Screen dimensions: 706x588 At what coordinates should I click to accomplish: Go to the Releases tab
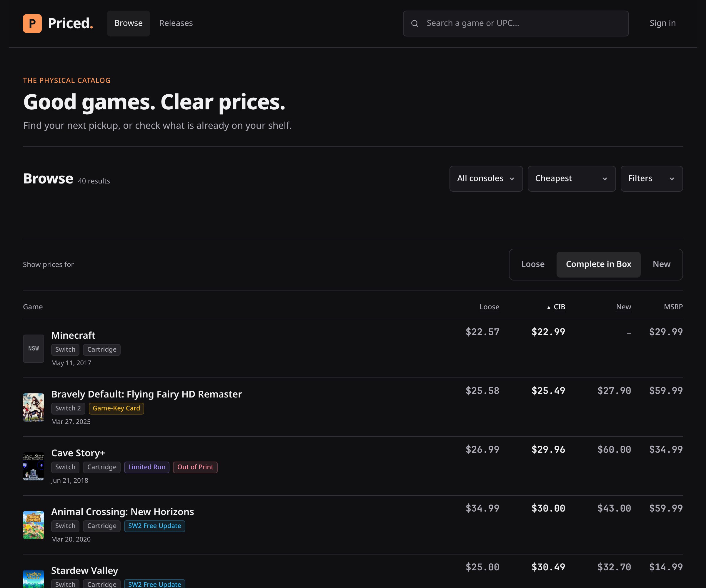(x=176, y=23)
